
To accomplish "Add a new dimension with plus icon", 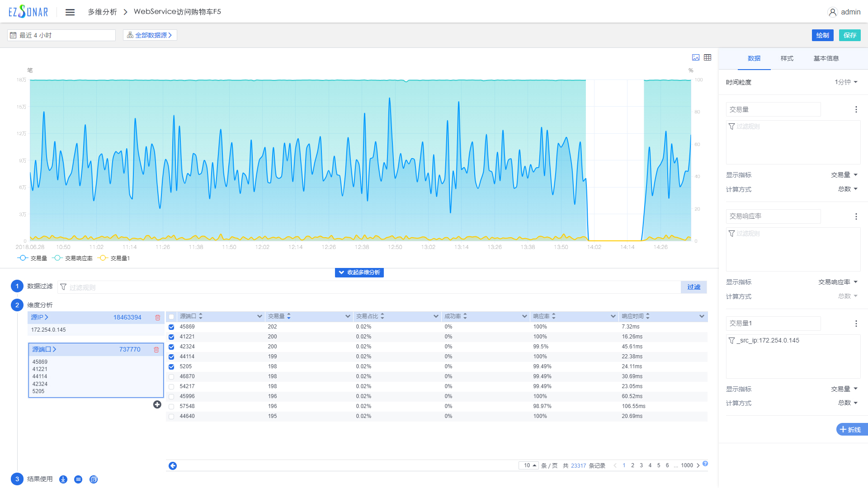I will [x=157, y=404].
